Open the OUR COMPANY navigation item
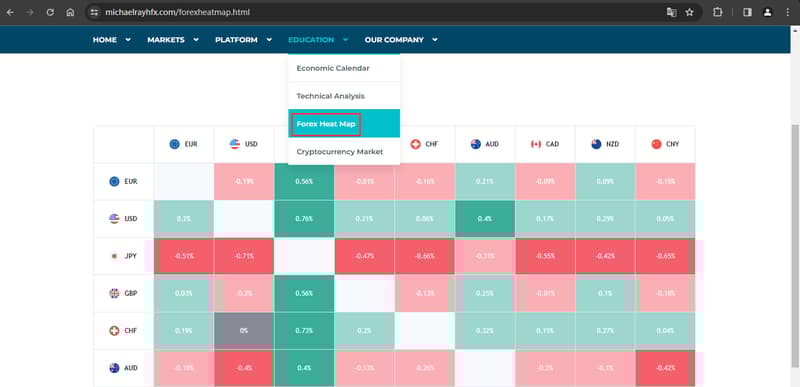 point(394,40)
